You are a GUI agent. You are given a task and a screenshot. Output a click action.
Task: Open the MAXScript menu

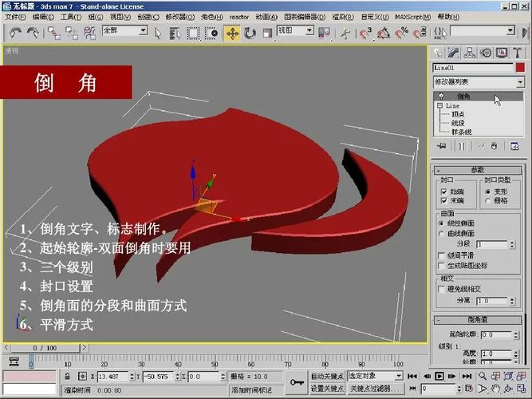point(413,17)
